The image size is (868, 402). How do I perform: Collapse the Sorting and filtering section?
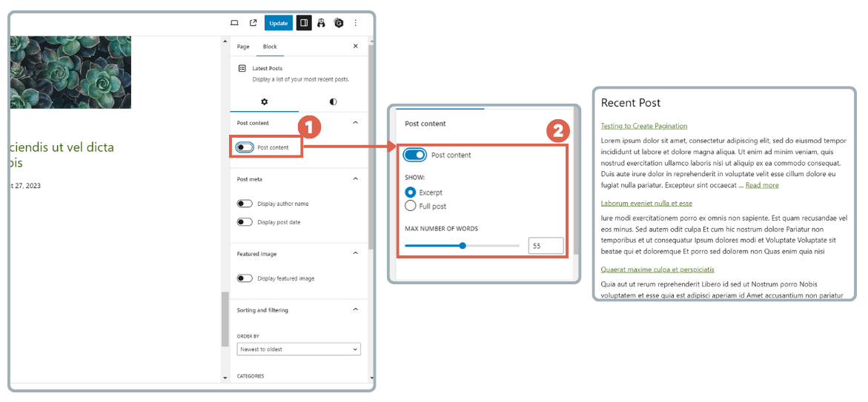click(x=355, y=309)
